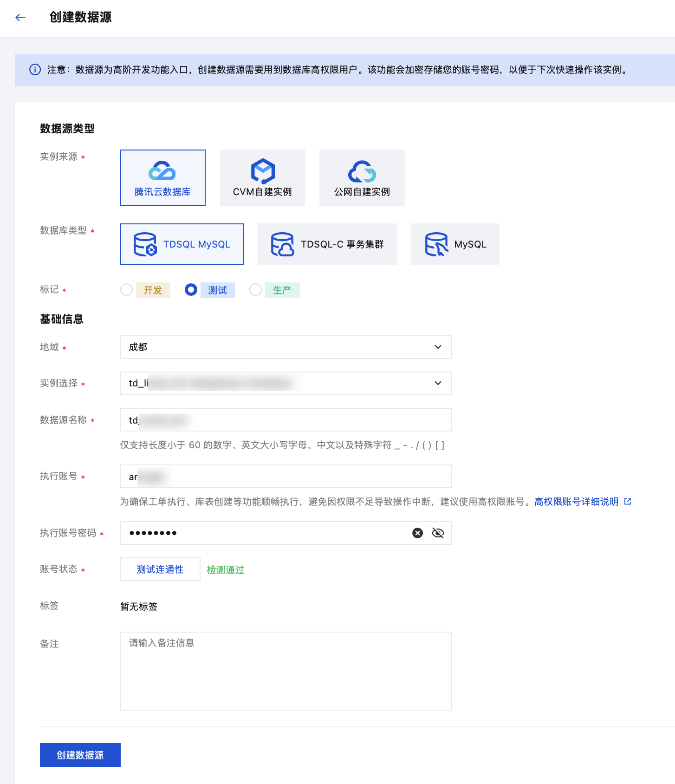Select the 测试 radio button
The width and height of the screenshot is (675, 784).
pos(191,290)
